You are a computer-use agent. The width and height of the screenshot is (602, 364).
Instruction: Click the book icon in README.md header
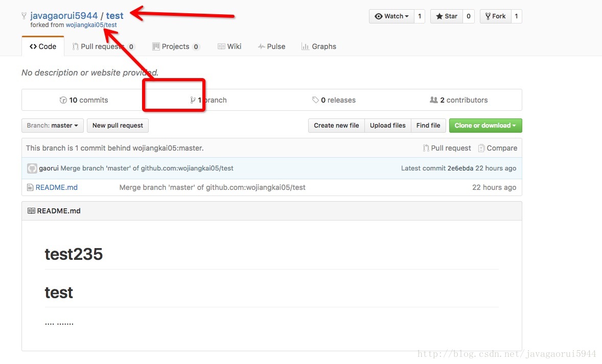coord(31,211)
